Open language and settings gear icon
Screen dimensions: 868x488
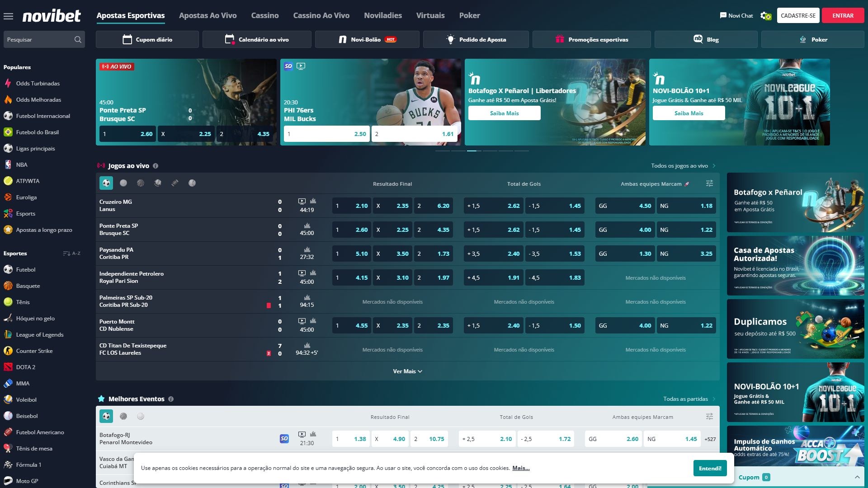click(x=765, y=16)
